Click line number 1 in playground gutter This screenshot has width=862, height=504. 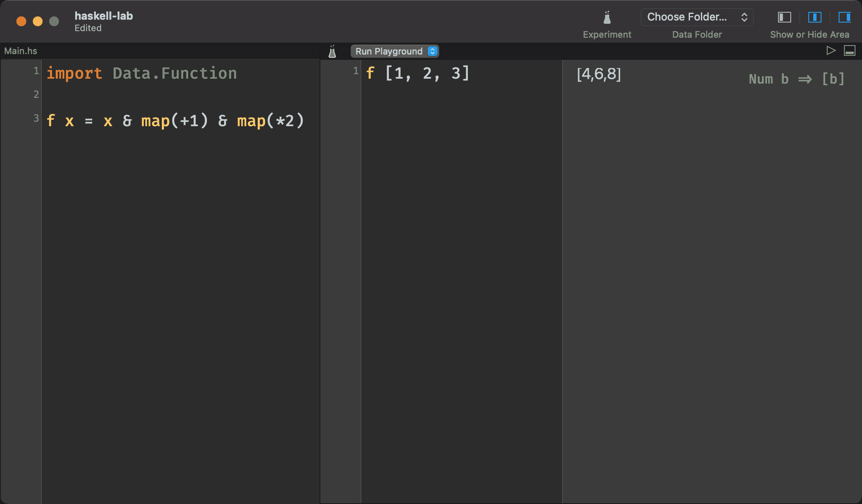tap(356, 71)
